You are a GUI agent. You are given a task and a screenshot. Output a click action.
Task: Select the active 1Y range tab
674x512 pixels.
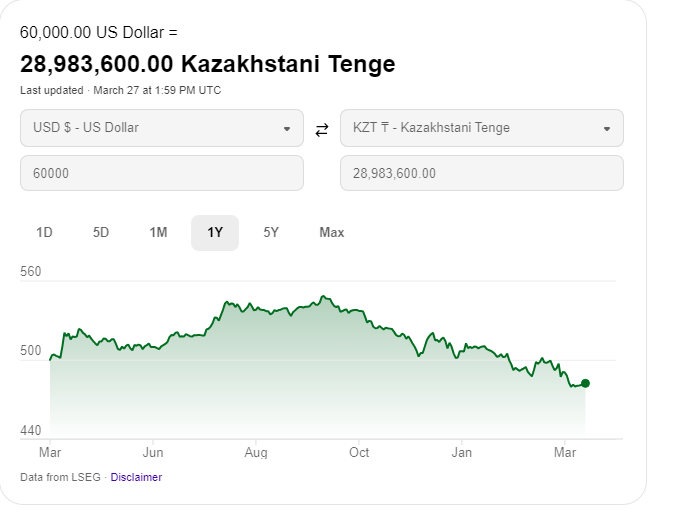coord(215,233)
